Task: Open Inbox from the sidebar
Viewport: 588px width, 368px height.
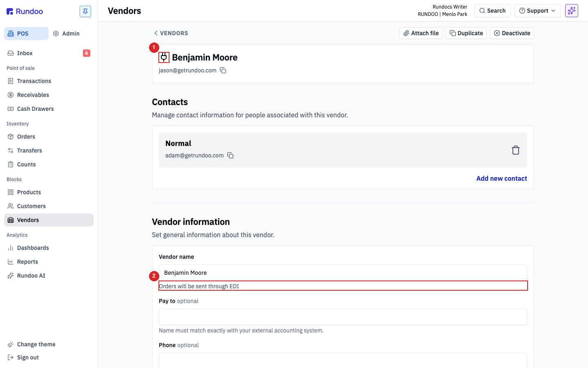Action: click(x=49, y=53)
